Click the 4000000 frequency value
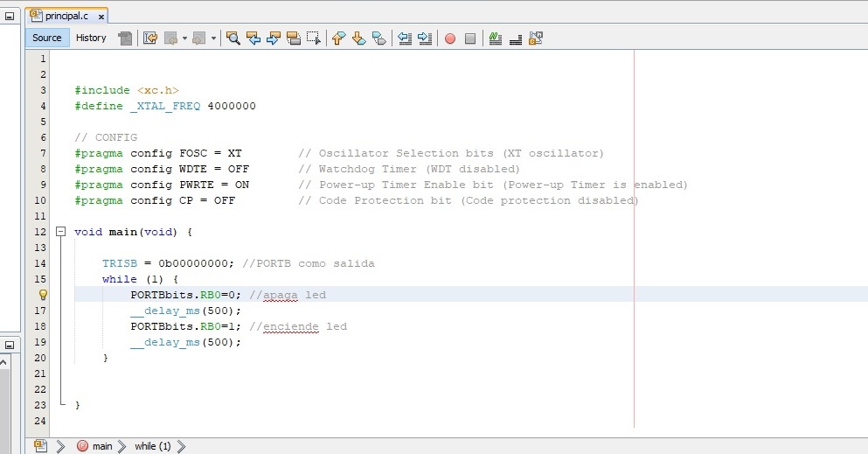The height and width of the screenshot is (454, 868). coord(232,106)
